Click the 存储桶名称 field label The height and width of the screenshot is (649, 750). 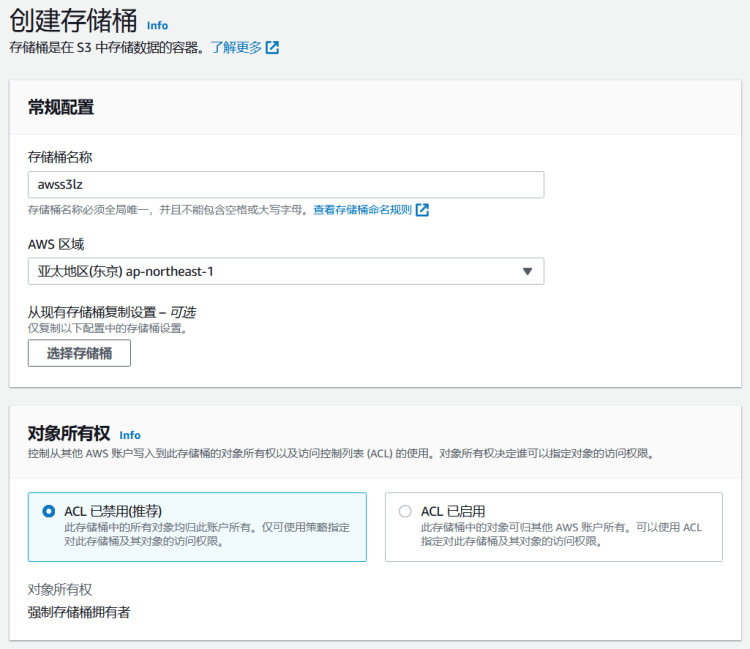click(61, 157)
